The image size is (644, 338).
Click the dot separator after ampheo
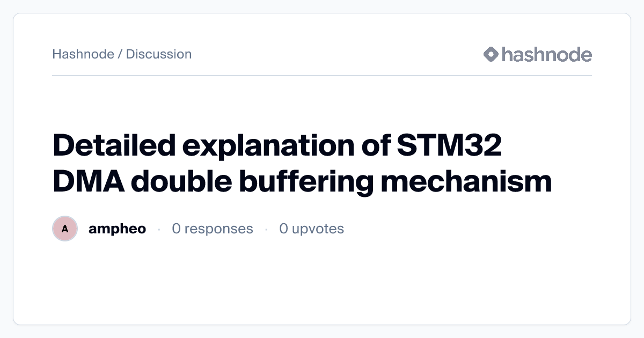[x=159, y=230]
